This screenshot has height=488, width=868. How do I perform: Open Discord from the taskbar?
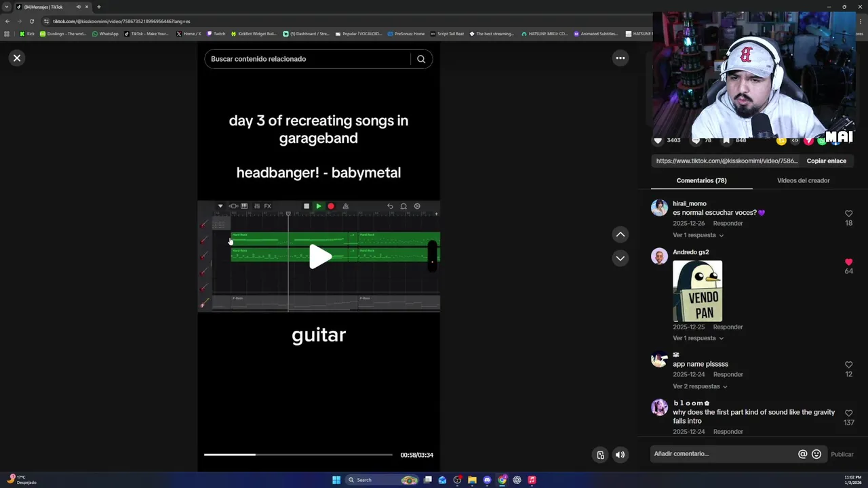tap(487, 480)
